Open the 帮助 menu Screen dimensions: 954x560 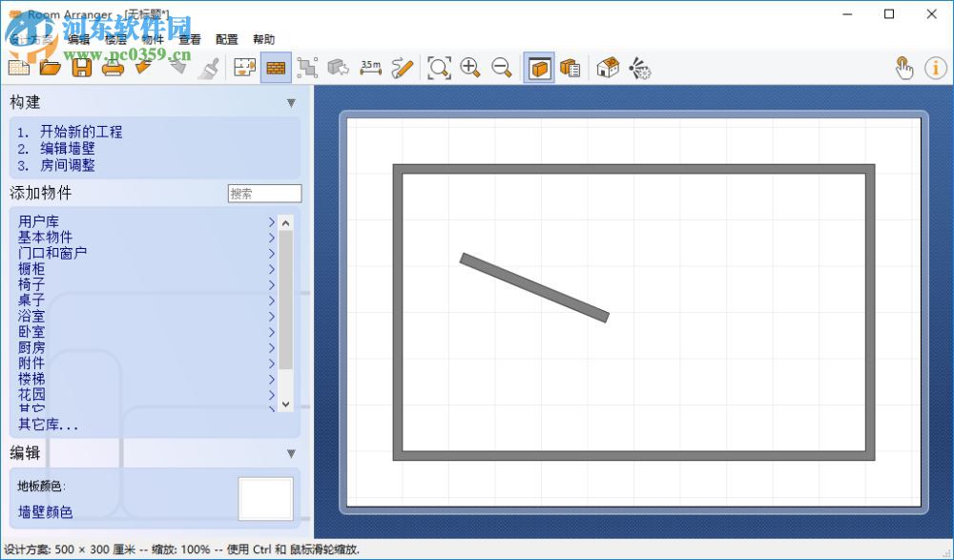click(x=264, y=39)
